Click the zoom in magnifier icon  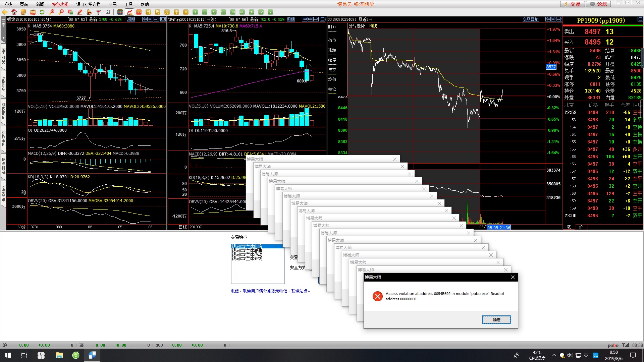[x=52, y=12]
